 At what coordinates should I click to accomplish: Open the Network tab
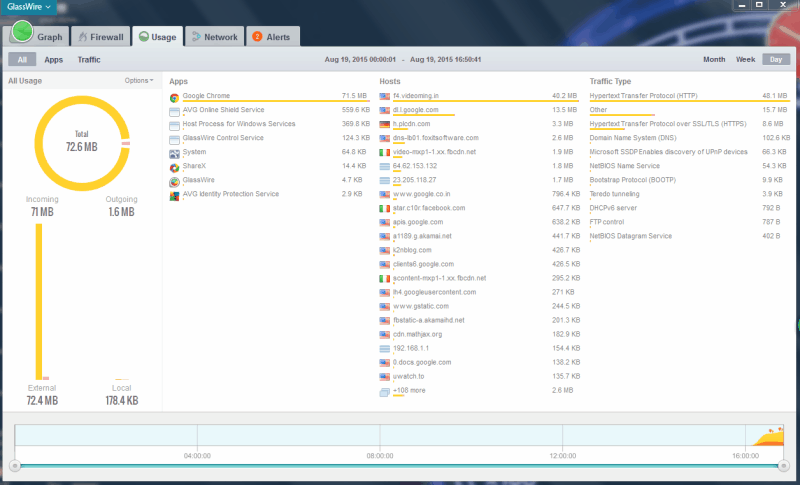[x=214, y=37]
